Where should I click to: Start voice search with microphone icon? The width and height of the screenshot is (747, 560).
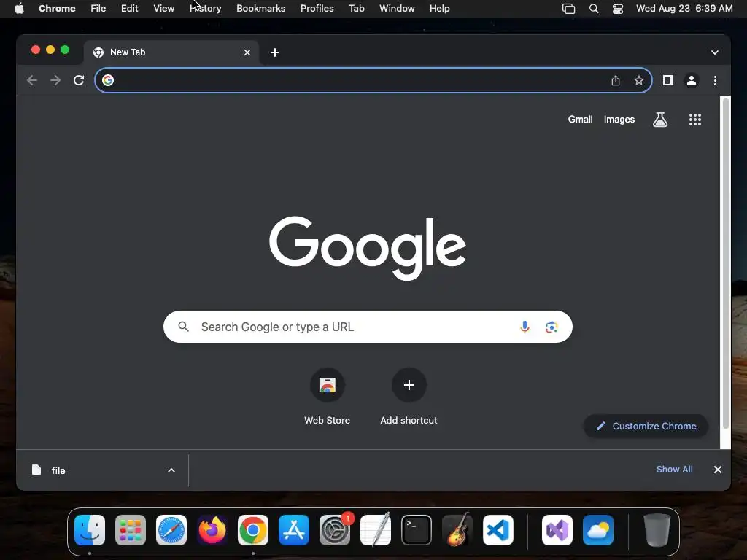pyautogui.click(x=525, y=327)
